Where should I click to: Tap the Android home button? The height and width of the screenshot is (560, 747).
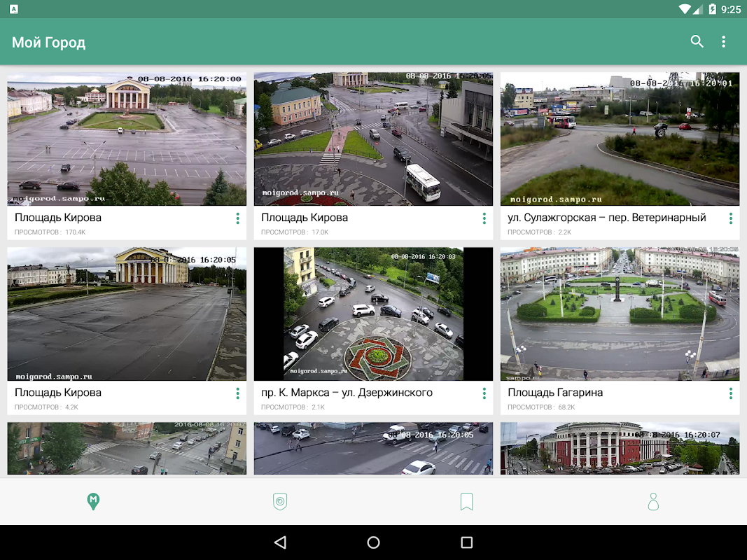(x=374, y=542)
